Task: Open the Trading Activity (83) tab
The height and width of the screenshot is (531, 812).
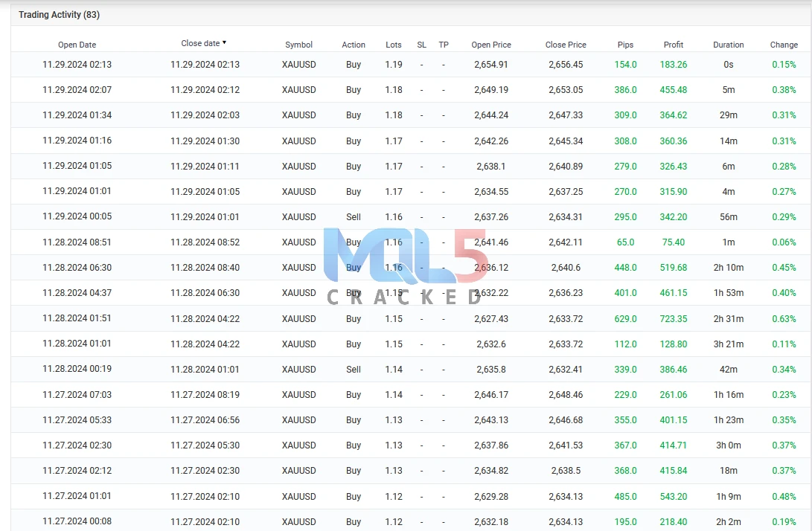Action: (59, 15)
